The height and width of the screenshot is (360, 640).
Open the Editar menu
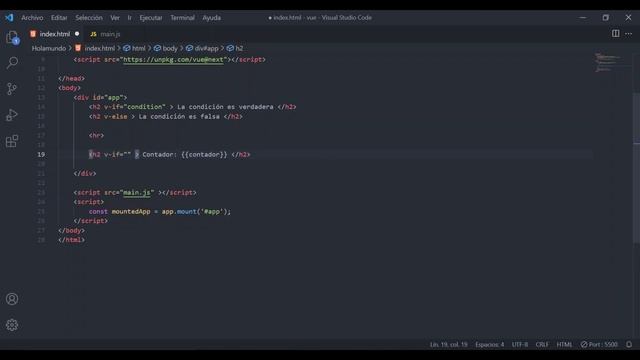click(59, 18)
